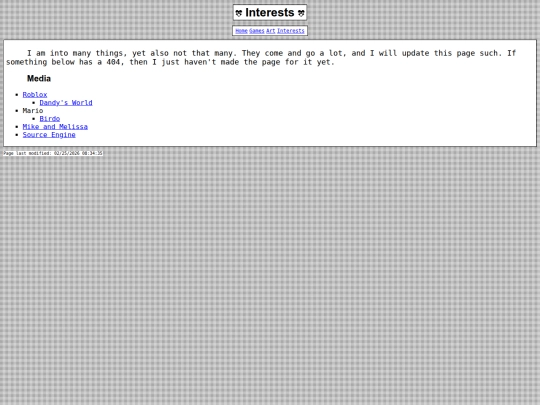The height and width of the screenshot is (405, 540).
Task: Open the Home navigation link
Action: (x=241, y=31)
